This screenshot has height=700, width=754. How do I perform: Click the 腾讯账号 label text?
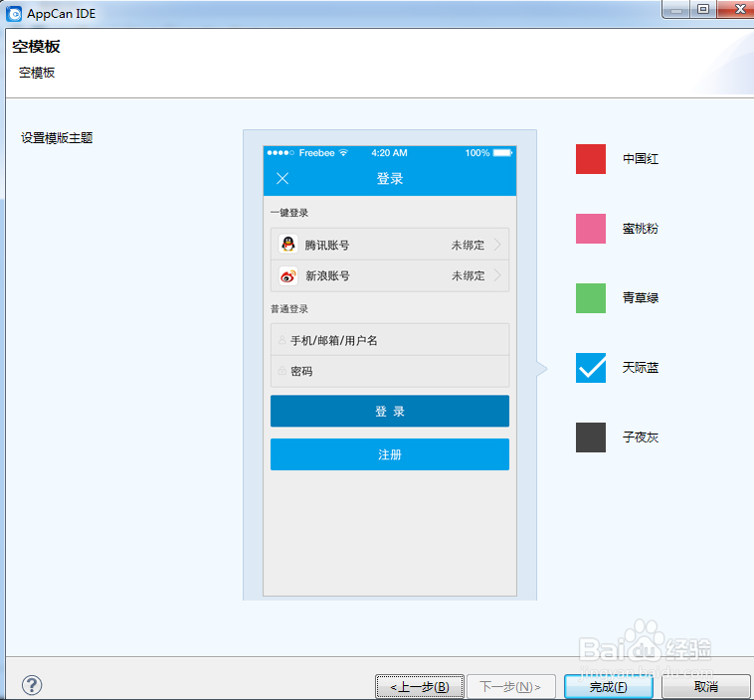point(327,246)
